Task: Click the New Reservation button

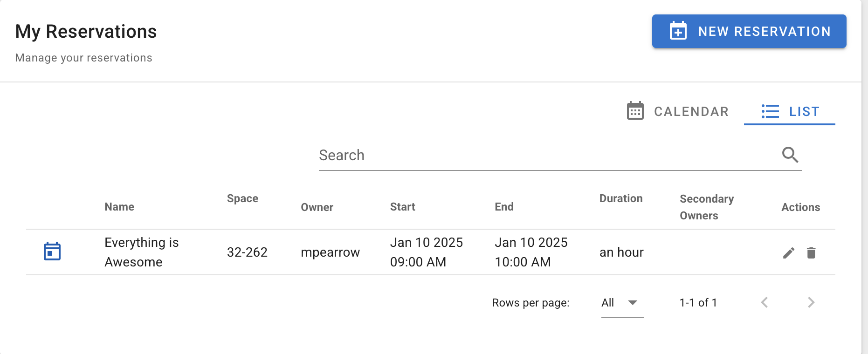Action: tap(749, 31)
